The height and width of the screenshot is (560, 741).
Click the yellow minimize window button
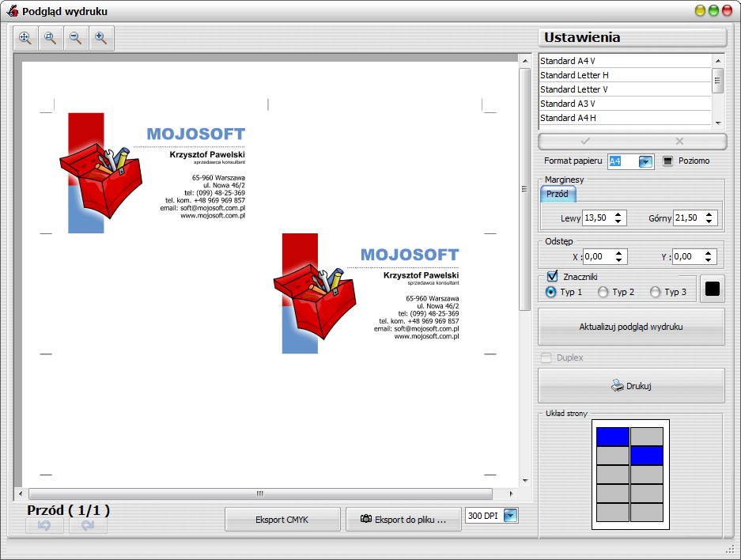(701, 10)
